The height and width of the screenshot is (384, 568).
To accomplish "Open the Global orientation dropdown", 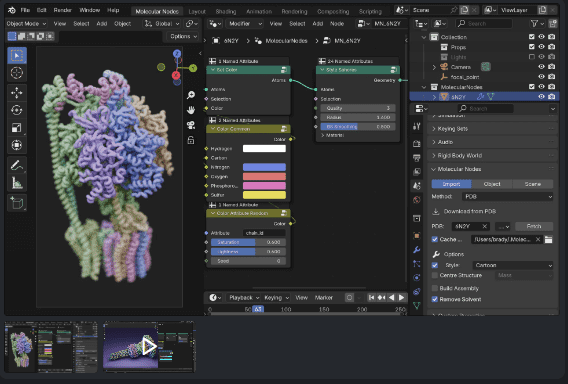I will coord(162,24).
